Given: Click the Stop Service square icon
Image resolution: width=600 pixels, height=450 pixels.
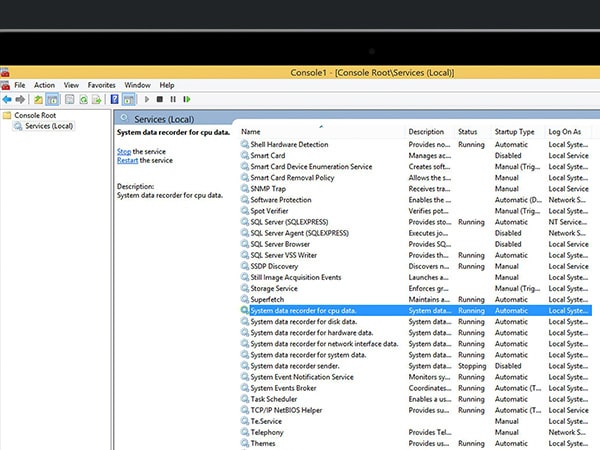Looking at the screenshot, I should click(160, 99).
